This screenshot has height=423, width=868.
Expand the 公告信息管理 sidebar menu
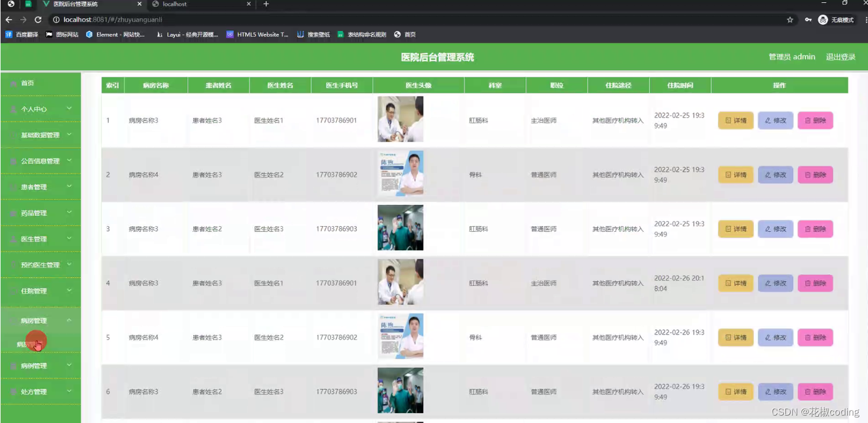[x=41, y=161]
